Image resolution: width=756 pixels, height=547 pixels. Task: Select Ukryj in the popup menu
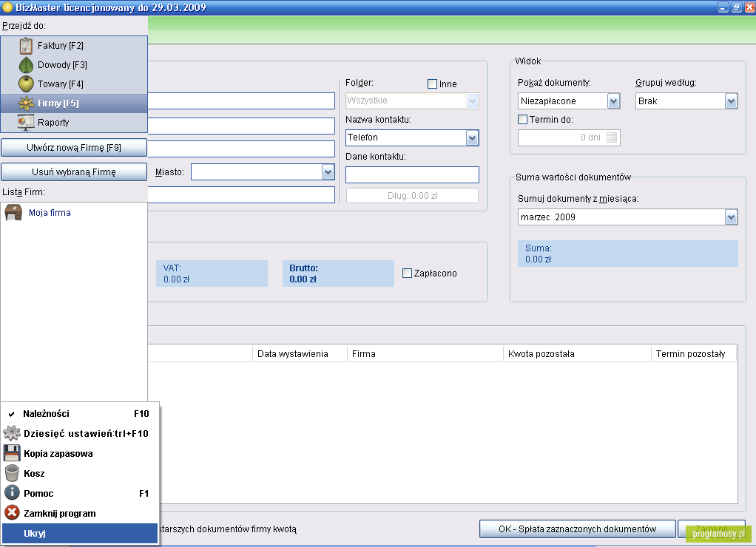80,533
